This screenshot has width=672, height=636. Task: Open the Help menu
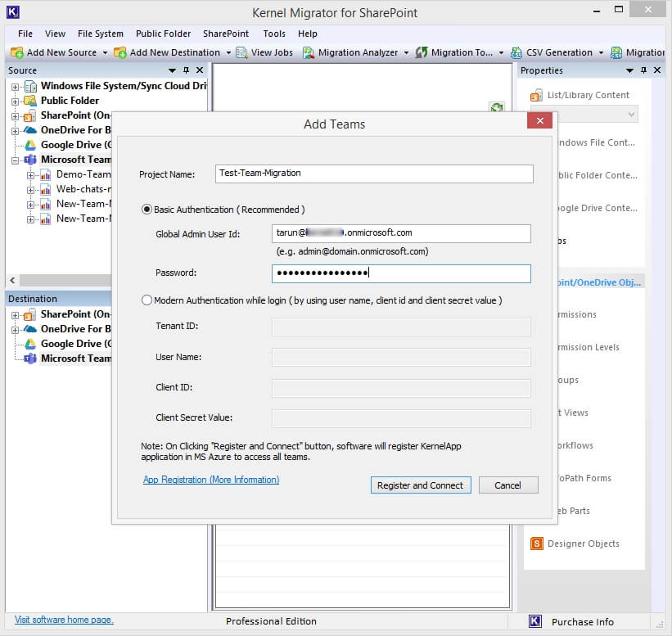[308, 34]
